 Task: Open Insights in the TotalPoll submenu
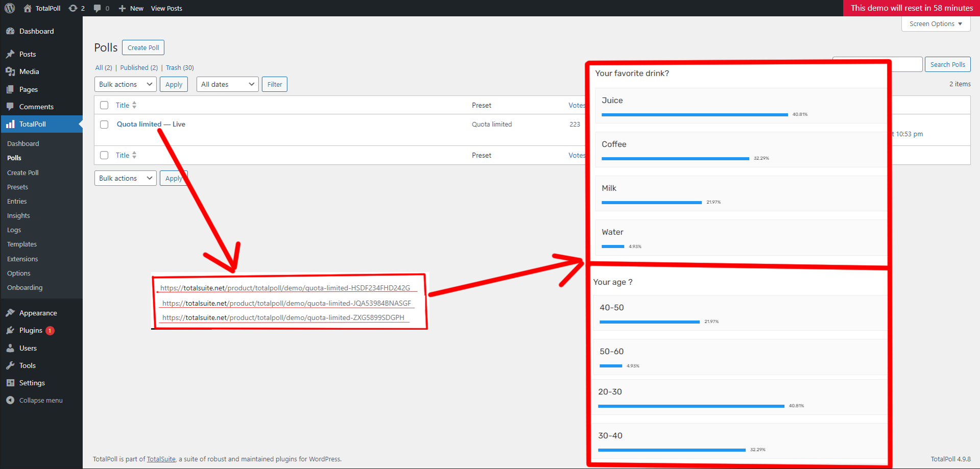pyautogui.click(x=18, y=216)
